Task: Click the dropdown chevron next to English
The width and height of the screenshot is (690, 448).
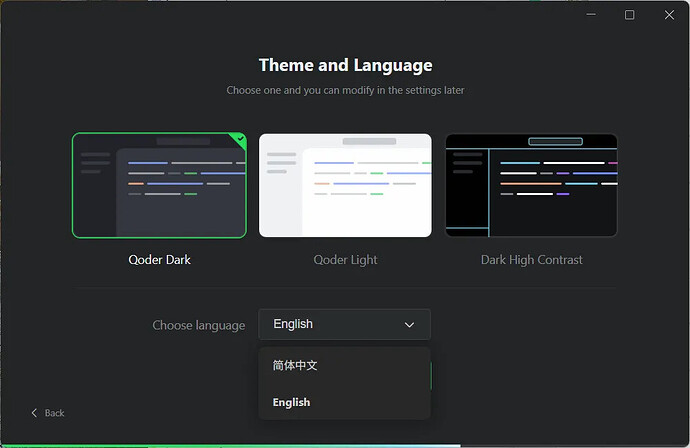Action: [x=409, y=325]
